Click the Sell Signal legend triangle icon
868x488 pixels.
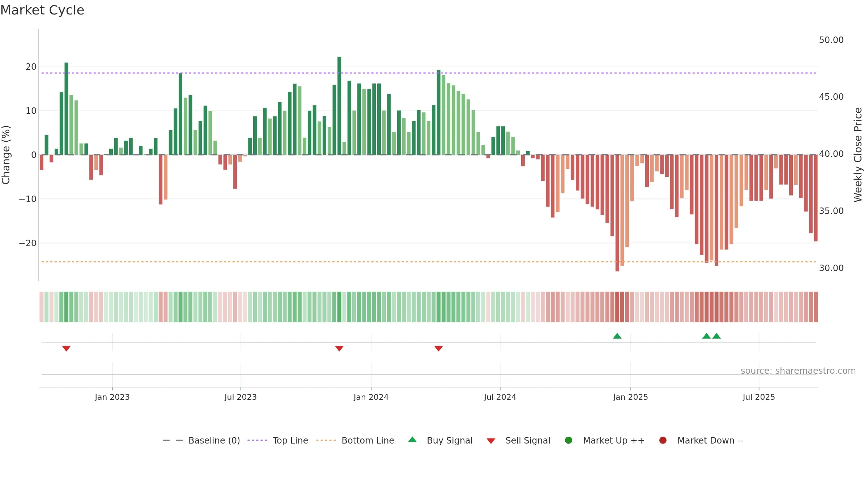click(491, 441)
